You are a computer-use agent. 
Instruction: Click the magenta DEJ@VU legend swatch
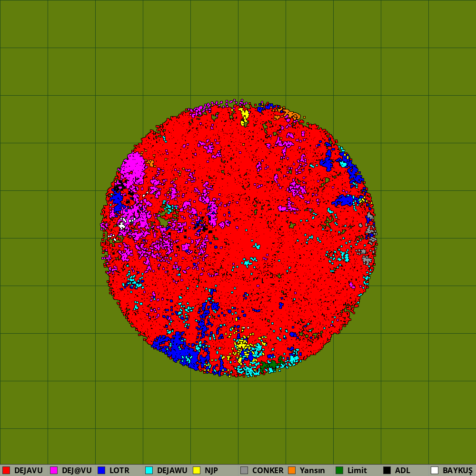click(x=54, y=470)
